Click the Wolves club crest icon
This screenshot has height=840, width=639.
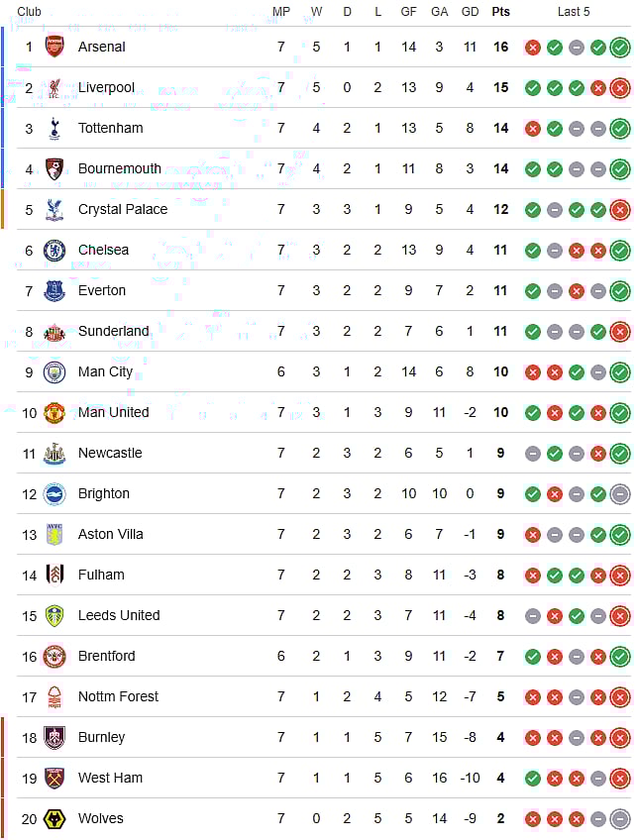point(54,818)
